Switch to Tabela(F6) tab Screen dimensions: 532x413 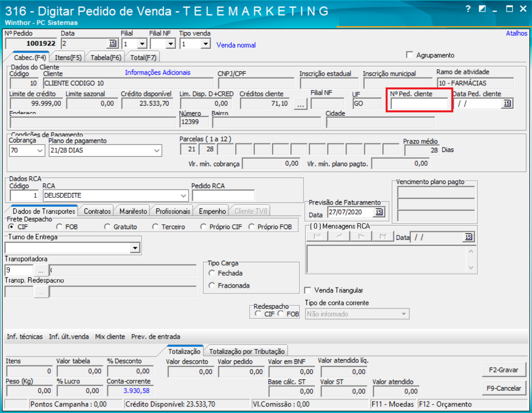tap(106, 57)
